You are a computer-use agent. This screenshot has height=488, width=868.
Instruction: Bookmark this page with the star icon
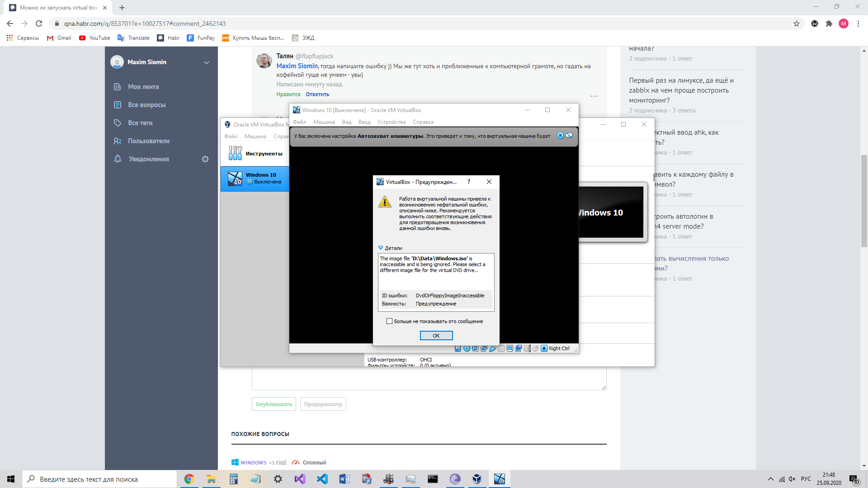(x=797, y=23)
